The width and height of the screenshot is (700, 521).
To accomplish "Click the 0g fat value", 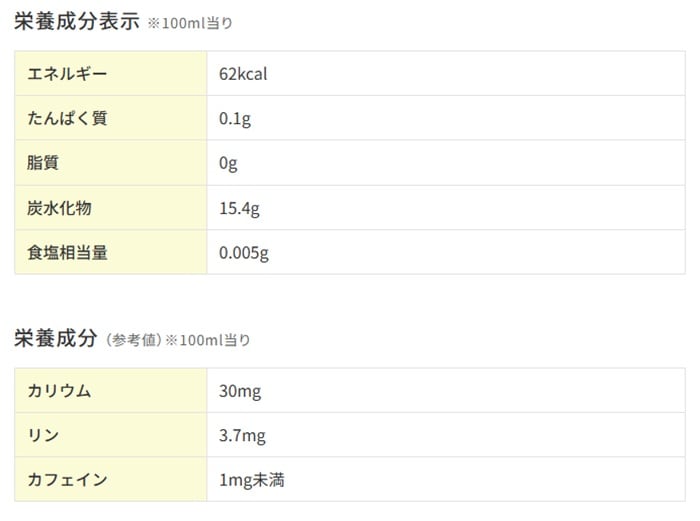I will click(228, 163).
